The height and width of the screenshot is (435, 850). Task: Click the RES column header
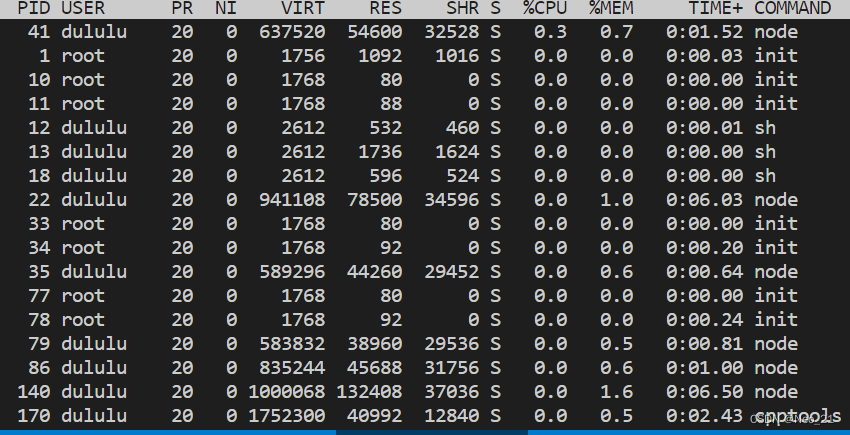coord(385,8)
